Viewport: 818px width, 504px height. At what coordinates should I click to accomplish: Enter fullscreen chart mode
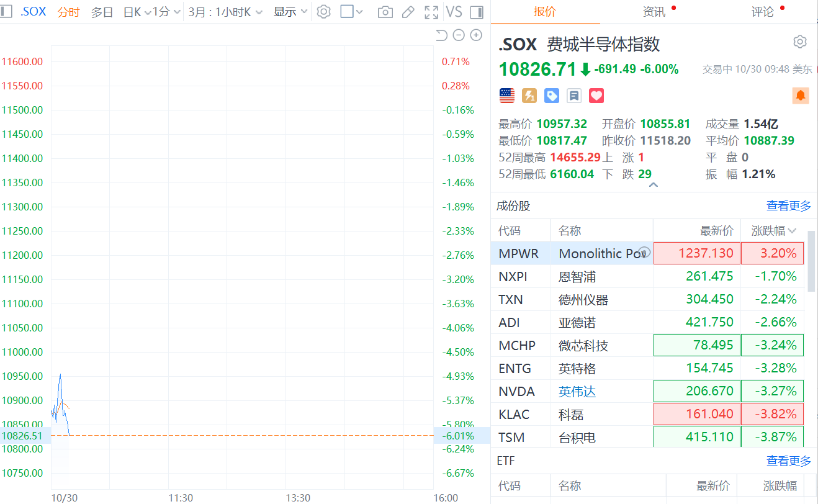pyautogui.click(x=431, y=12)
